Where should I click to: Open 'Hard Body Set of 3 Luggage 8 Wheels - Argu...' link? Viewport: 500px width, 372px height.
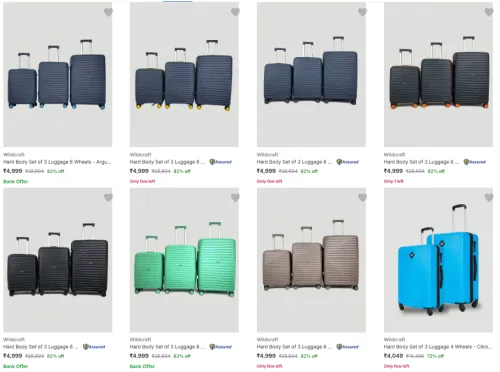57,162
